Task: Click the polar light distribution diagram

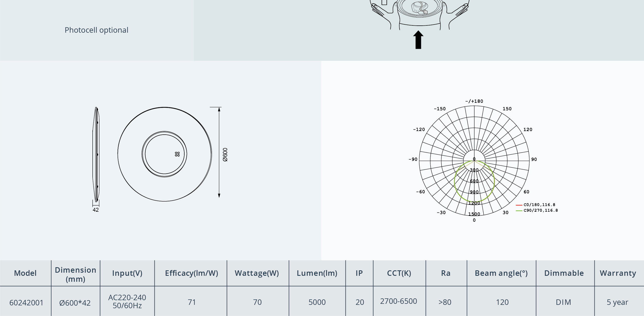Action: click(474, 161)
